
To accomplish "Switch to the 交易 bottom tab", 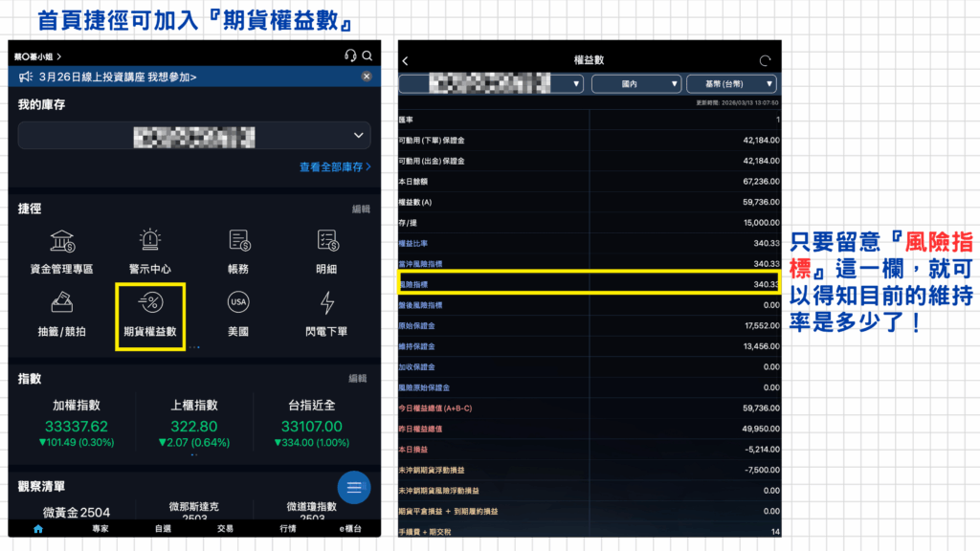I will click(x=225, y=528).
